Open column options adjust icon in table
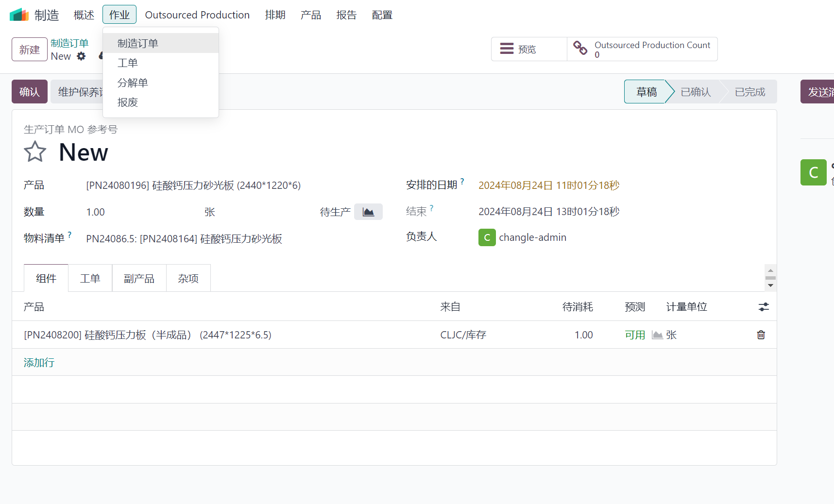 coord(764,307)
